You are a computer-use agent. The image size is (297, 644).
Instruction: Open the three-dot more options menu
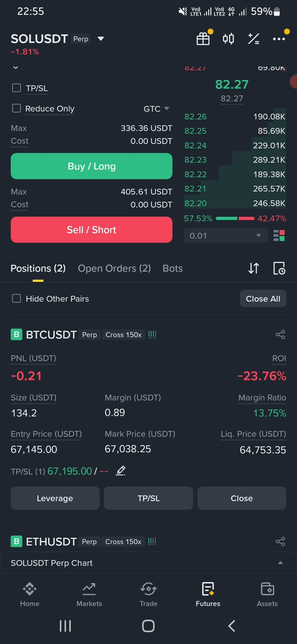pyautogui.click(x=279, y=39)
